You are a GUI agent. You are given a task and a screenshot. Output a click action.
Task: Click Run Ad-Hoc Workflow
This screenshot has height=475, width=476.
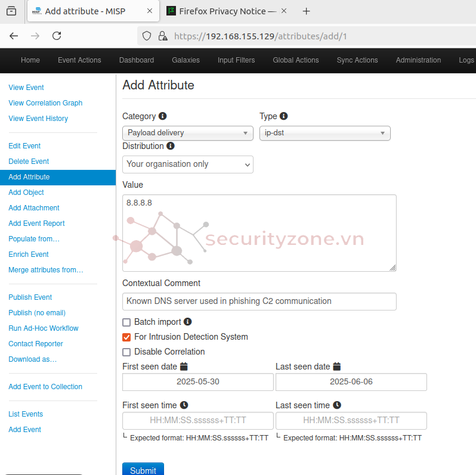coord(44,328)
